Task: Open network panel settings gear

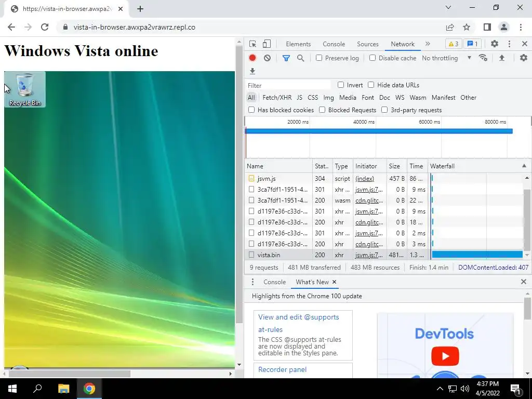Action: tap(524, 58)
